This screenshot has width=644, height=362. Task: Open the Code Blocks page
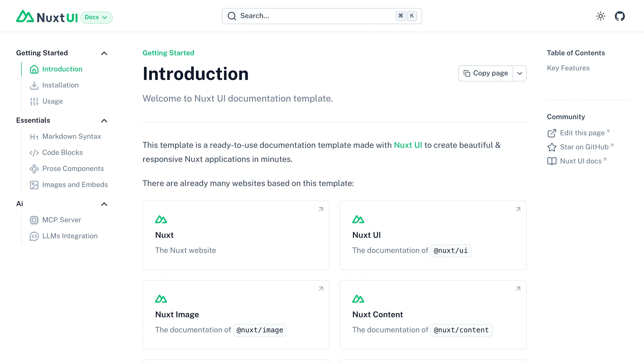click(x=62, y=153)
